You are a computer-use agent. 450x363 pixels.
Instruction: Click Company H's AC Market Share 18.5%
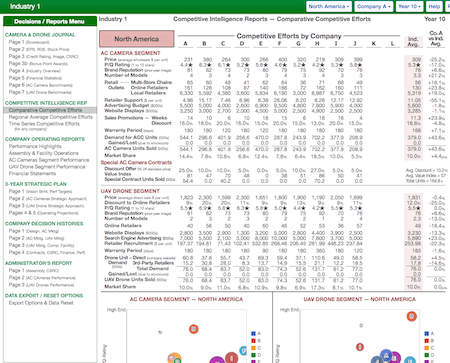click(x=318, y=156)
